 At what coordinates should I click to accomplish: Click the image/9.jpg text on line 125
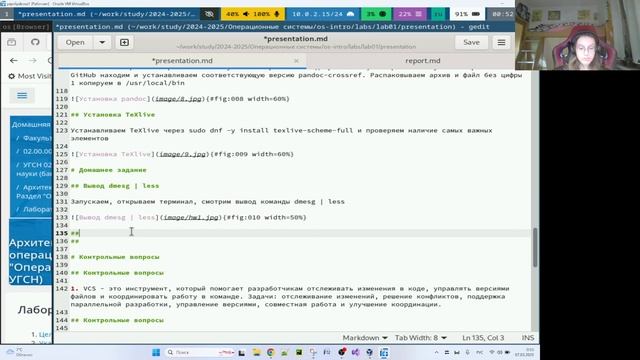pos(182,154)
